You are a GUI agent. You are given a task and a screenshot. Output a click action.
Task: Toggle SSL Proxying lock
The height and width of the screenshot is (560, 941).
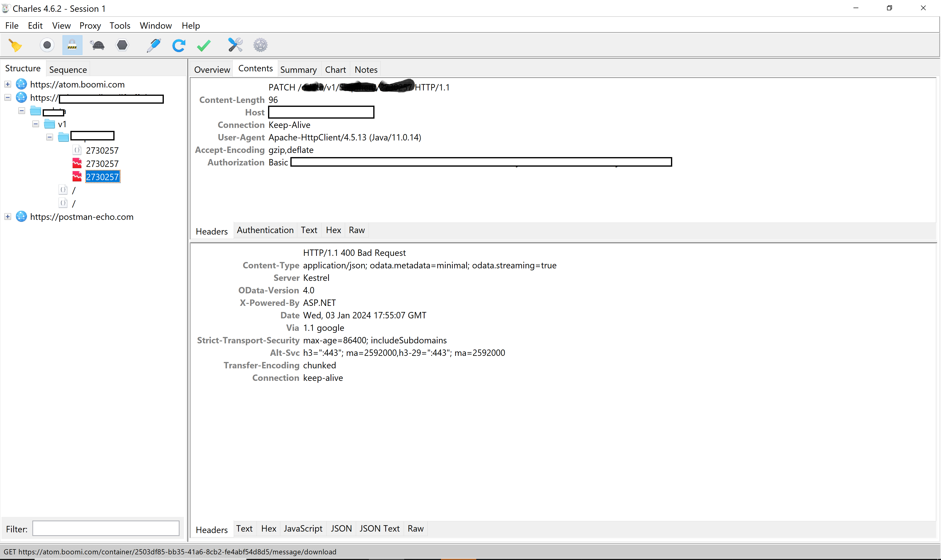pos(72,45)
